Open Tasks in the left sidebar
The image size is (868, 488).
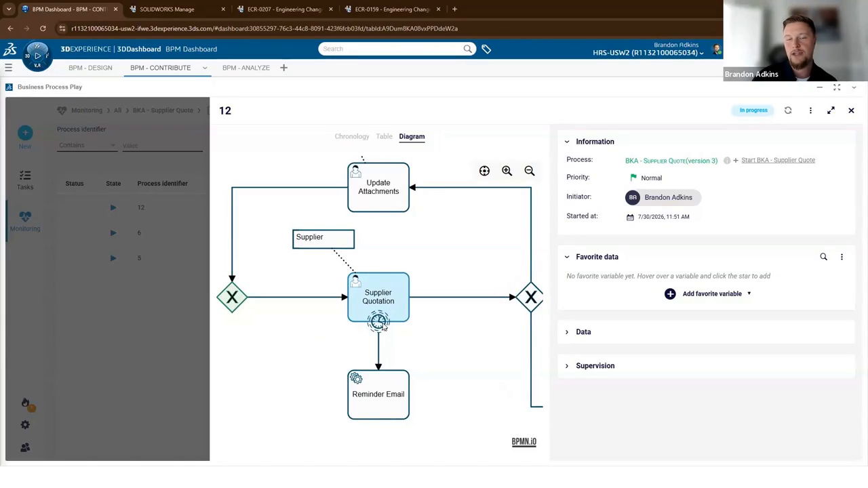pos(25,180)
